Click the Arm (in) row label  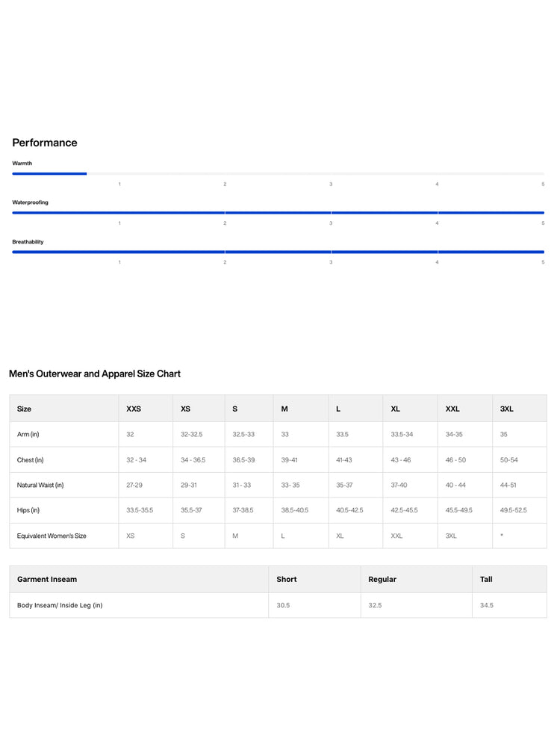(28, 435)
